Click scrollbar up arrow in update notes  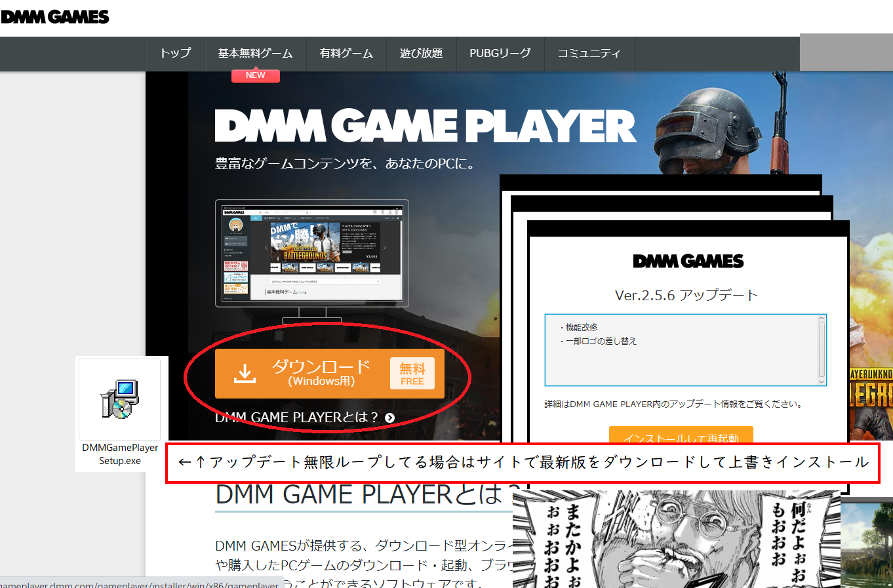tap(822, 319)
